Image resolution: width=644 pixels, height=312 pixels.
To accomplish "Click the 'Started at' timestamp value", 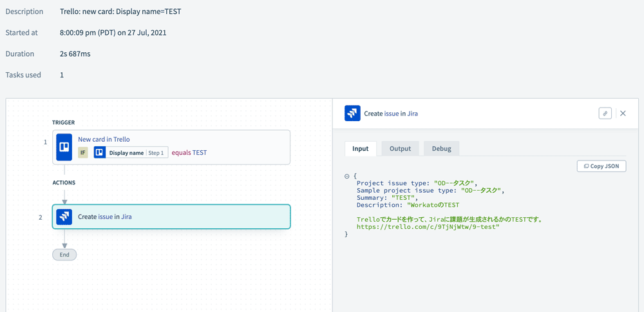I will point(113,33).
